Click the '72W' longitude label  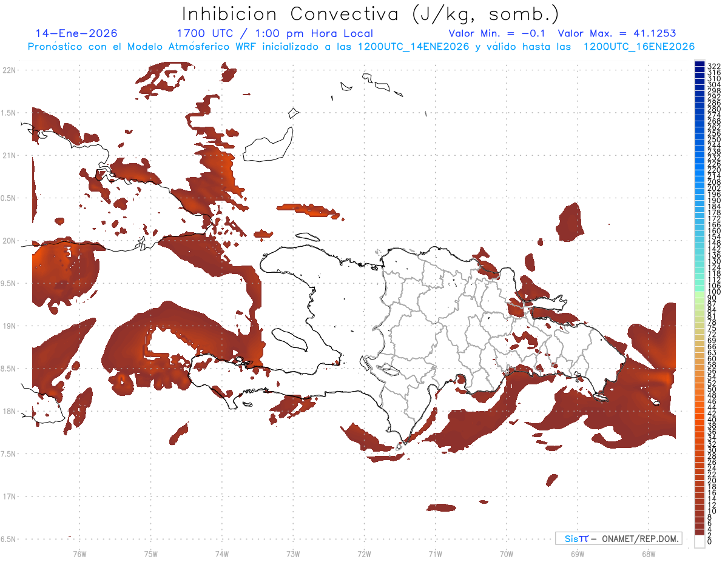pyautogui.click(x=364, y=554)
